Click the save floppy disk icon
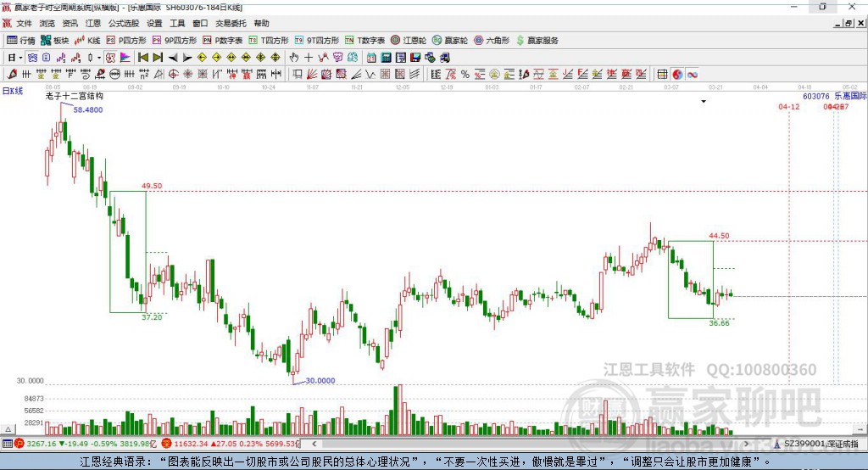Image resolution: width=868 pixels, height=470 pixels. tap(415, 58)
